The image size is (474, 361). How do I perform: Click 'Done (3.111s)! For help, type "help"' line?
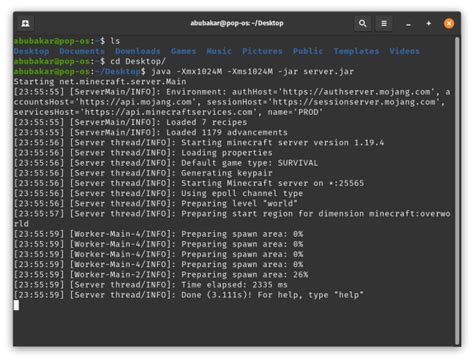(272, 295)
